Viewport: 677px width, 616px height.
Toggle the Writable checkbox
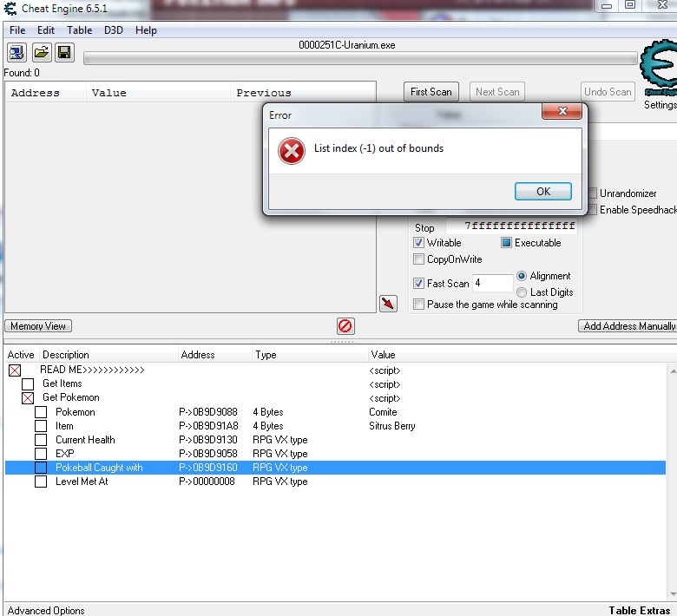[x=418, y=243]
